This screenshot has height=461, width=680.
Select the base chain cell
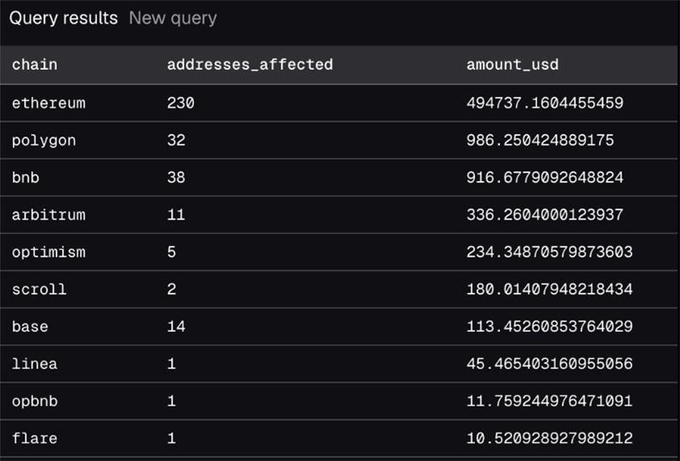coord(30,327)
